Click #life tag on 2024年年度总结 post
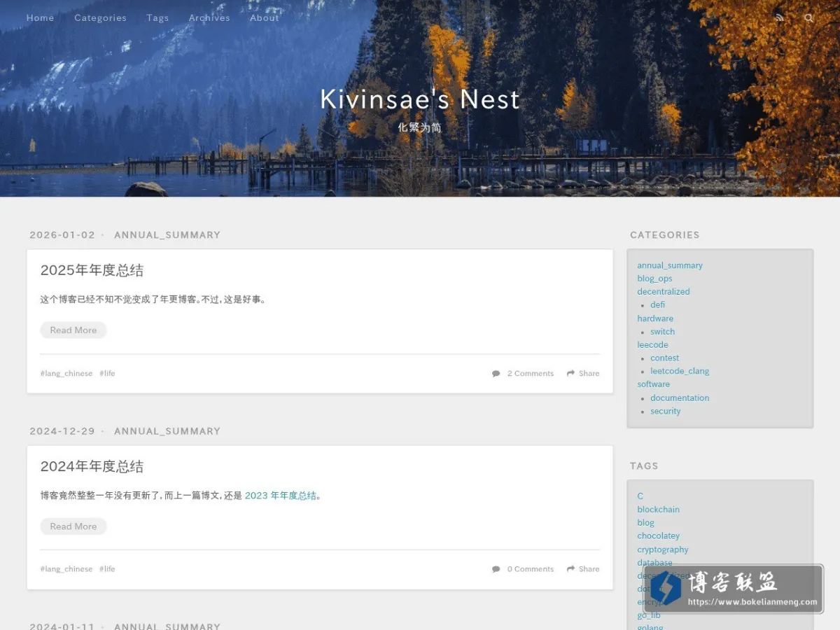This screenshot has height=630, width=840. [107, 569]
